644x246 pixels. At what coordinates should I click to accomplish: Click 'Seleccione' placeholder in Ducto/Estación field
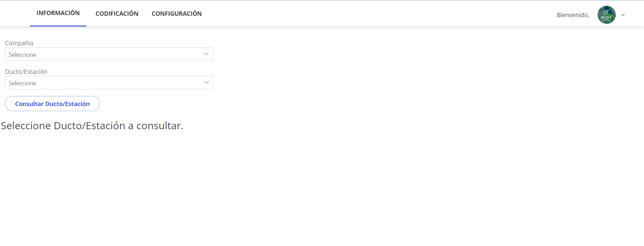[x=23, y=83]
